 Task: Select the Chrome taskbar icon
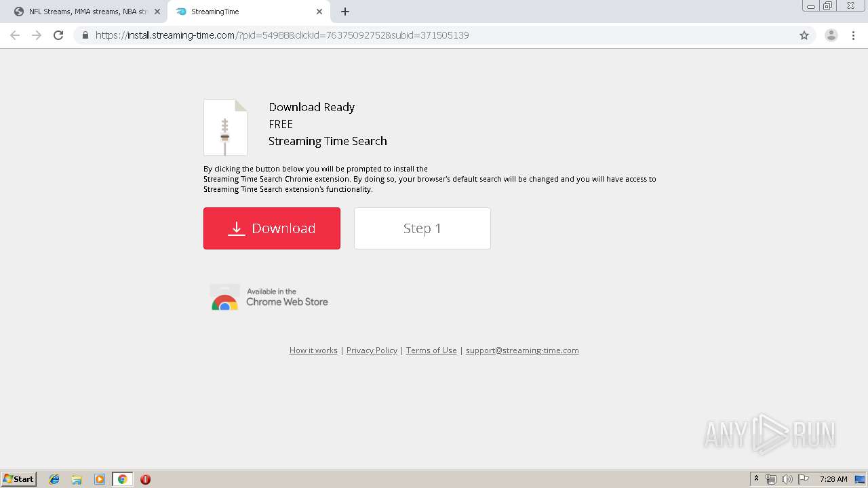(122, 479)
